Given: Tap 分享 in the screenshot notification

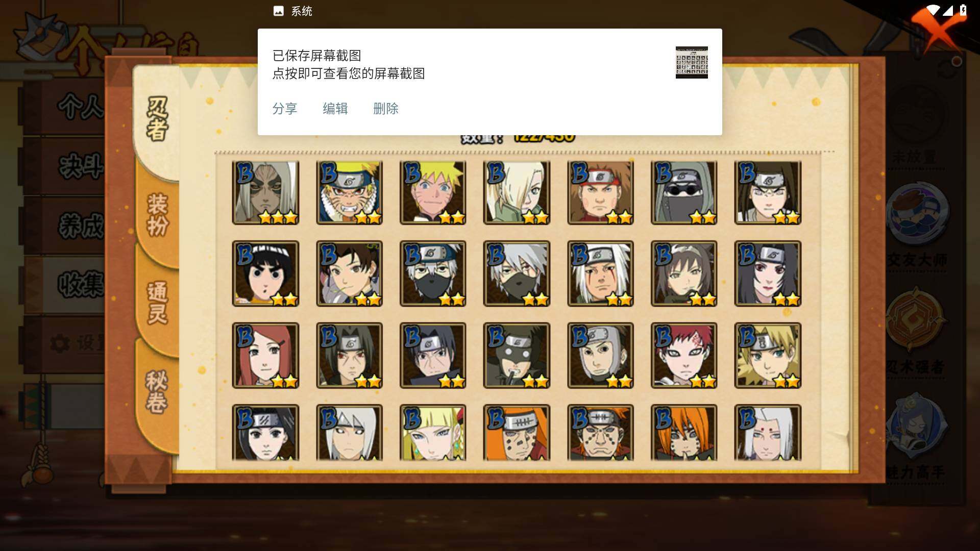Looking at the screenshot, I should pyautogui.click(x=285, y=109).
